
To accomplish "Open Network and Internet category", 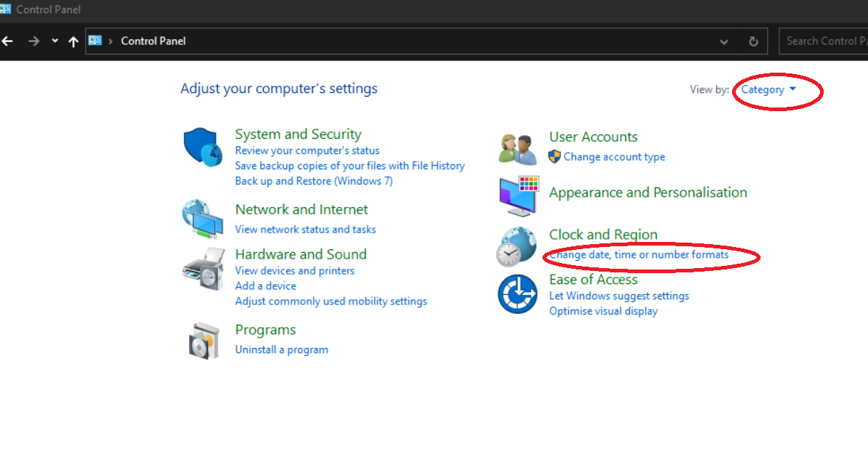I will coord(301,210).
